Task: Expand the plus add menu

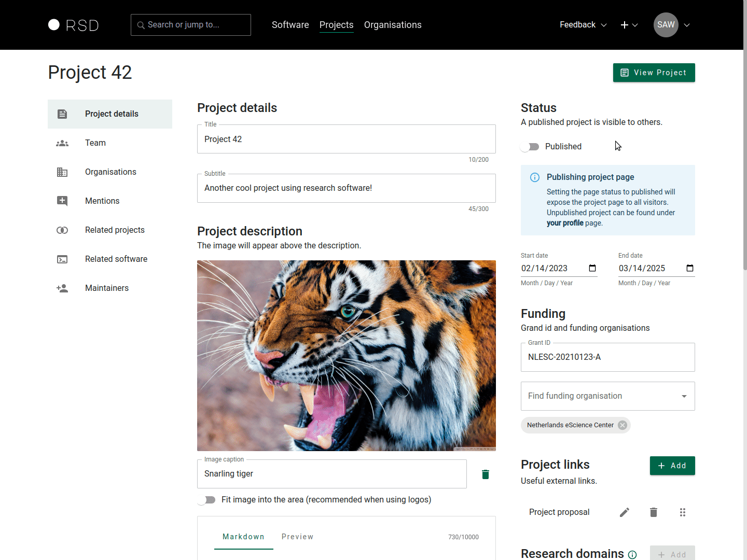Action: (629, 25)
